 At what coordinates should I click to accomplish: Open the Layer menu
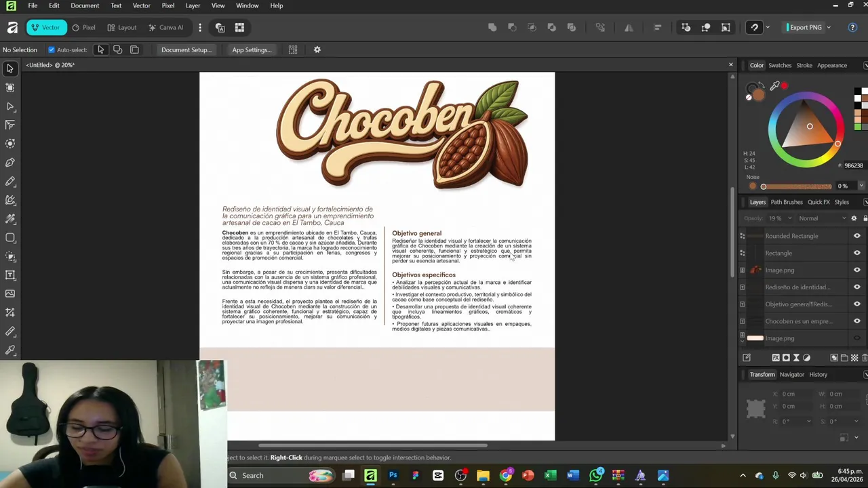pyautogui.click(x=193, y=5)
